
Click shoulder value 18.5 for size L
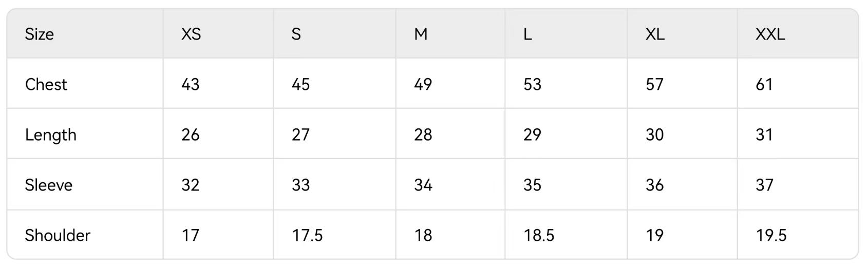coord(539,235)
